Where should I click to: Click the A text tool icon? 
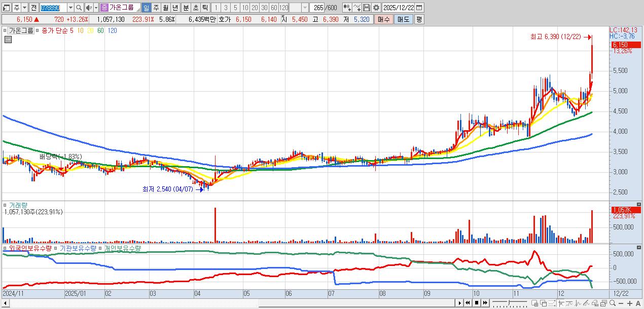(x=638, y=303)
